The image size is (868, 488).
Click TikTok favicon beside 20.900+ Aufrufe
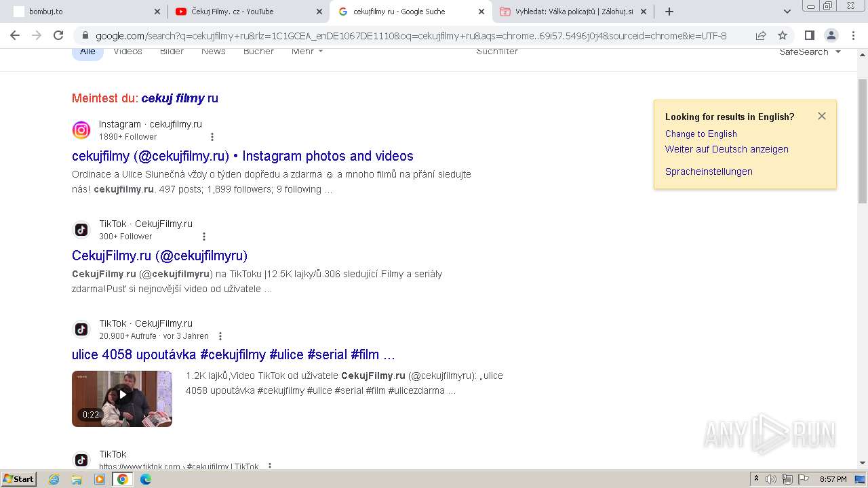pos(81,329)
